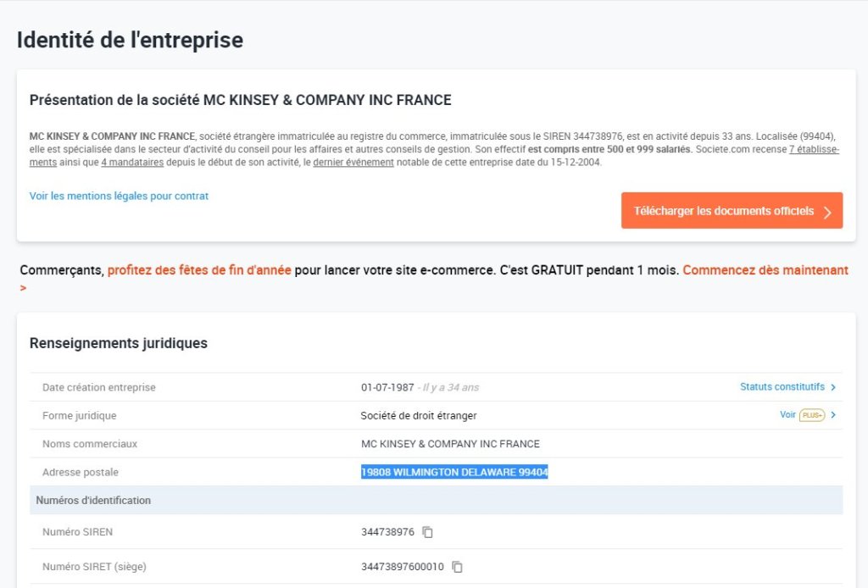Select the highlighted Wilmington Delaware address
Image resolution: width=868 pixels, height=588 pixels.
(x=453, y=472)
